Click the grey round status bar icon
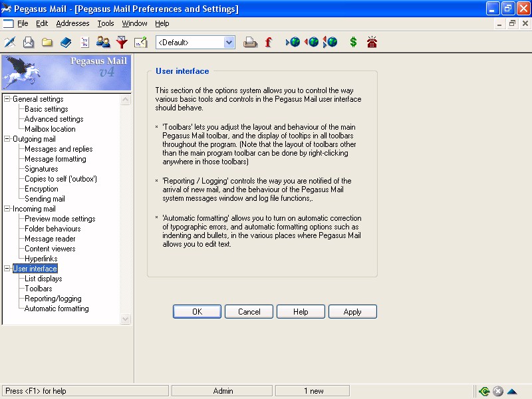The image size is (532, 399). [x=497, y=391]
